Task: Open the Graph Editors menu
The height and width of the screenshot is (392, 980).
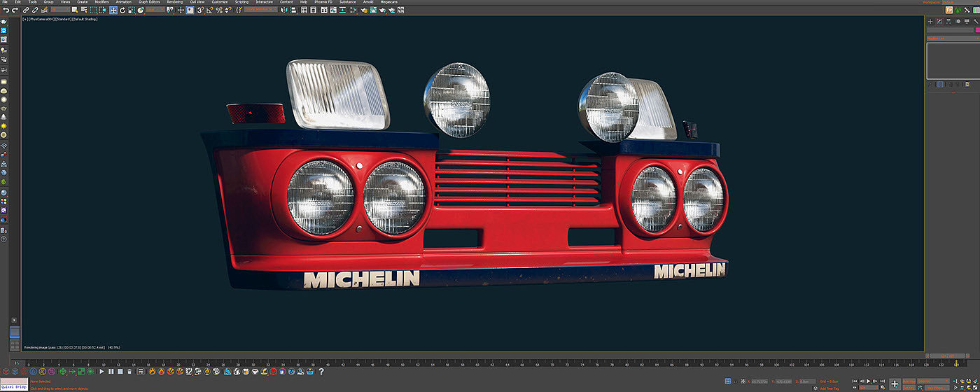Action: click(149, 2)
